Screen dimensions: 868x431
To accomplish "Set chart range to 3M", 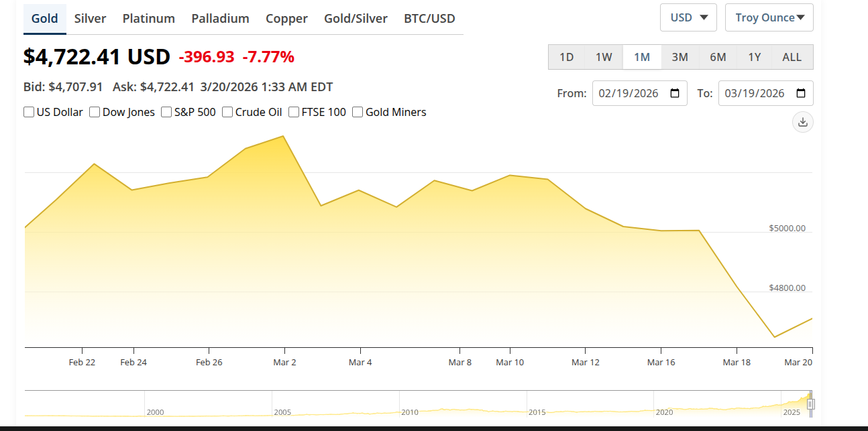I will [680, 57].
